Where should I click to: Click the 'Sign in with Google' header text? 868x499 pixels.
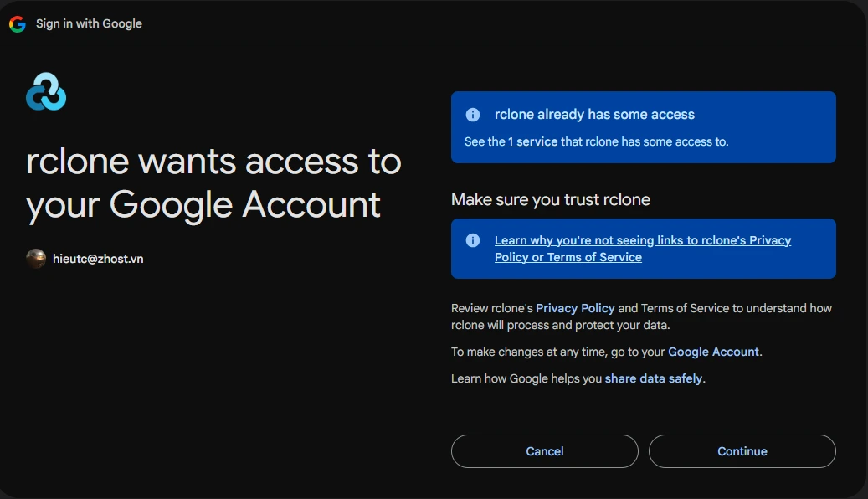point(89,23)
